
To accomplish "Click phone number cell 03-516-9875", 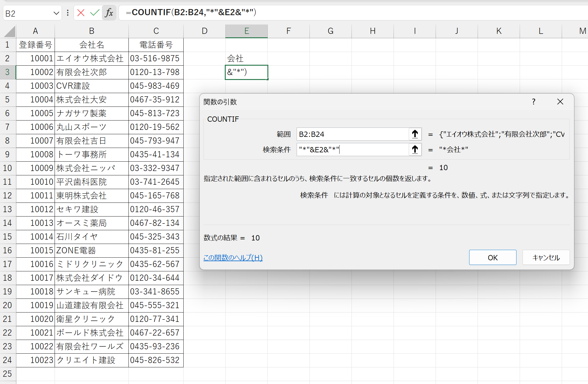I will pyautogui.click(x=156, y=58).
